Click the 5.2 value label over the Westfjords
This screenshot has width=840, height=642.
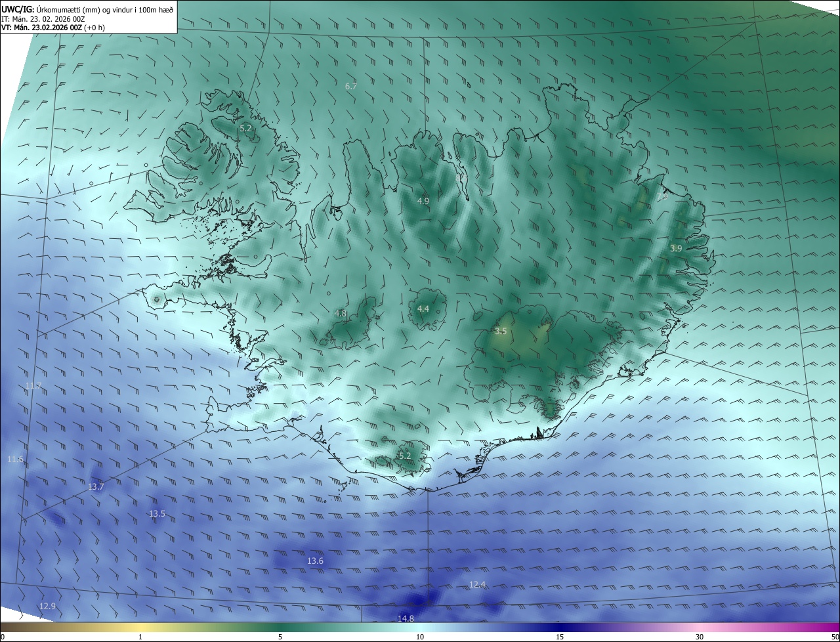point(245,129)
